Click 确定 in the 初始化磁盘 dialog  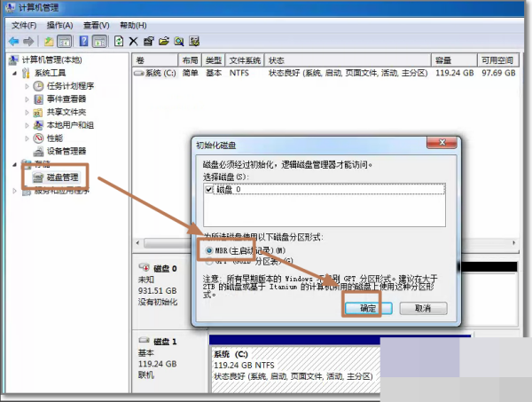(368, 308)
